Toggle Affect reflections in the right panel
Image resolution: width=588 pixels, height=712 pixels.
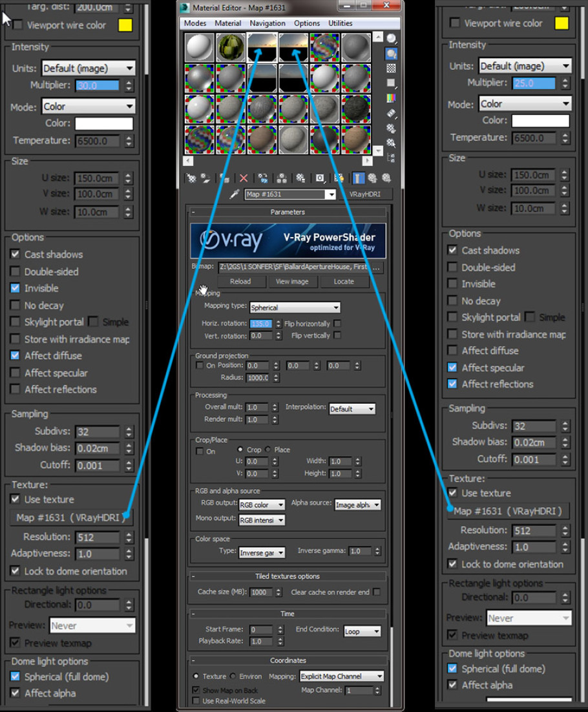(452, 384)
